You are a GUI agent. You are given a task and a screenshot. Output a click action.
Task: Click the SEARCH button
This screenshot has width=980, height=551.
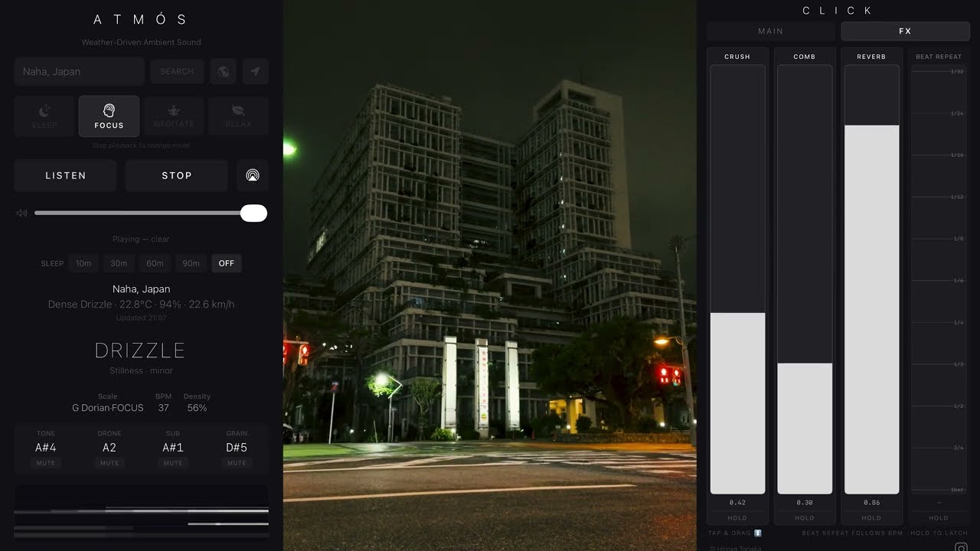click(177, 71)
